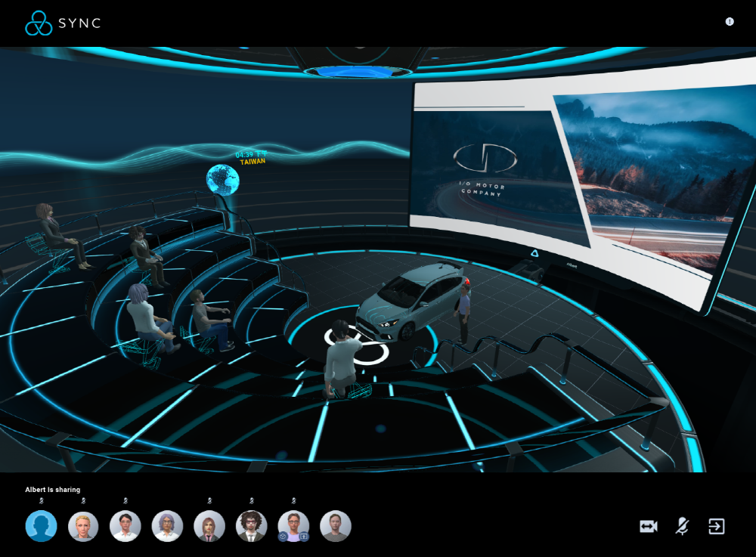The height and width of the screenshot is (557, 756).
Task: Unmute the microphone in bottom toolbar
Action: (x=682, y=527)
